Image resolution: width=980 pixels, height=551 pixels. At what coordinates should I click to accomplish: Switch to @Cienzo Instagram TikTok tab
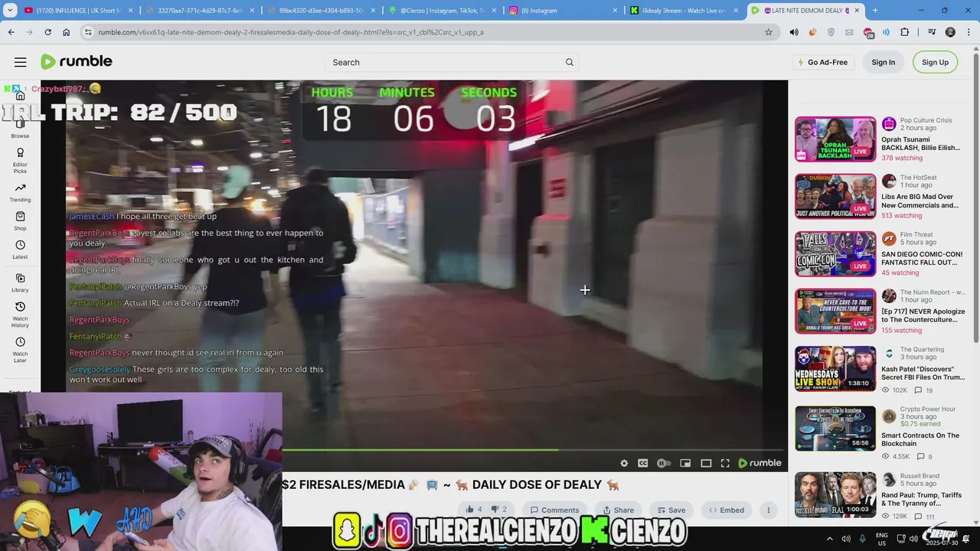click(x=443, y=11)
